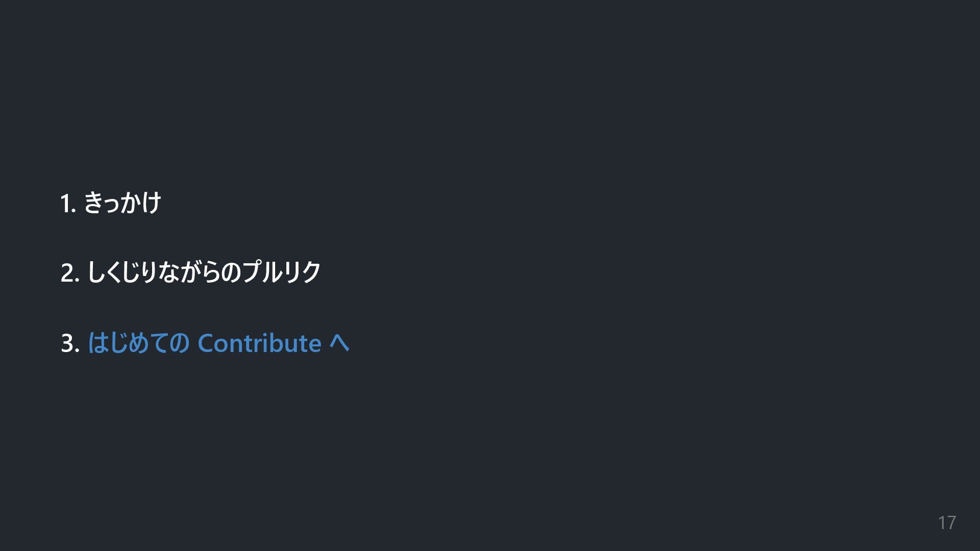Select the 'しくじりながらのプルリク' agenda item

[204, 272]
